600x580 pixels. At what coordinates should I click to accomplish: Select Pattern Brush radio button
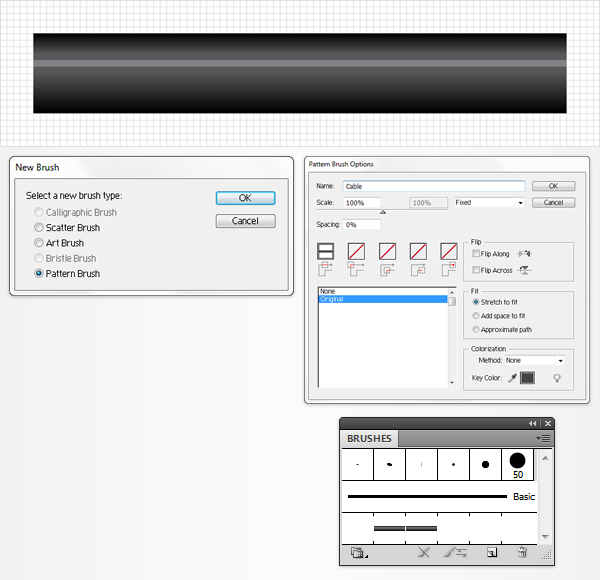[39, 273]
